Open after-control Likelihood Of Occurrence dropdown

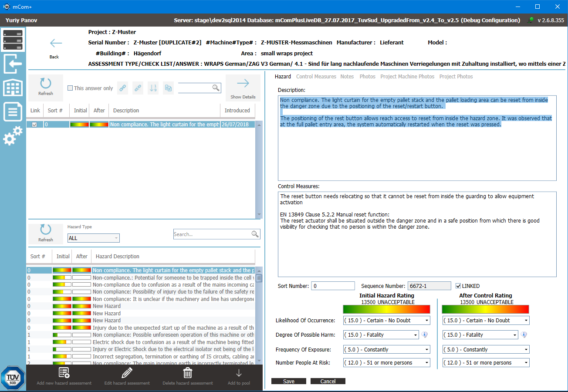point(486,320)
